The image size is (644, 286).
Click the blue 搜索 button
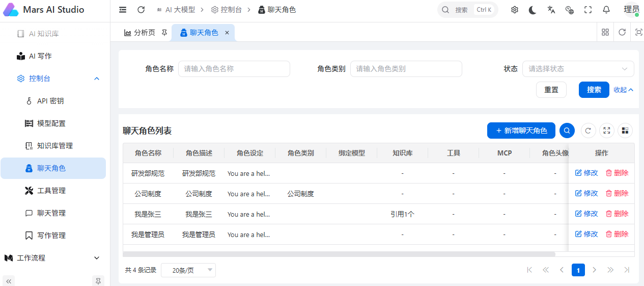point(594,90)
